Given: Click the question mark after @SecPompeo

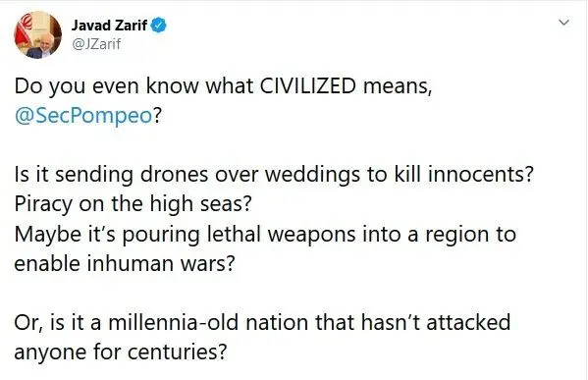Looking at the screenshot, I should point(157,115).
